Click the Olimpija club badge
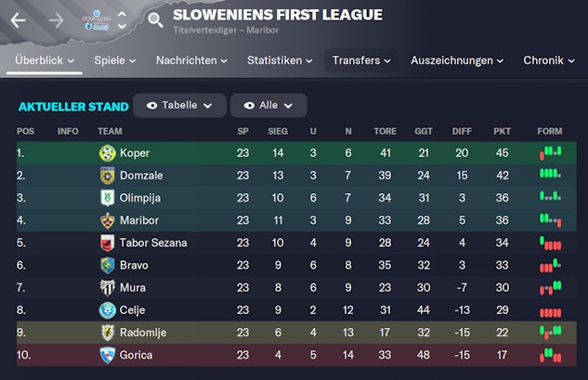This screenshot has height=380, width=588. pos(107,197)
